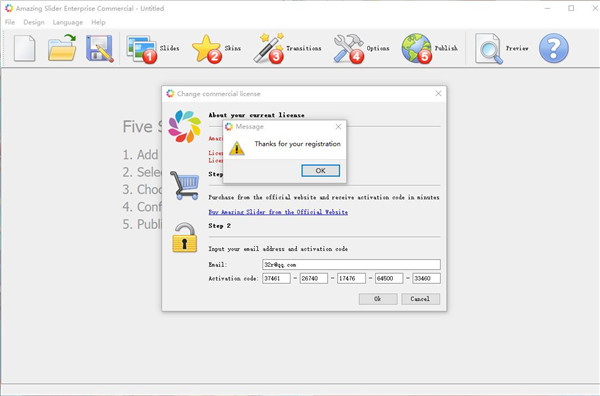
Task: Open the Skins star icon
Action: pyautogui.click(x=207, y=49)
